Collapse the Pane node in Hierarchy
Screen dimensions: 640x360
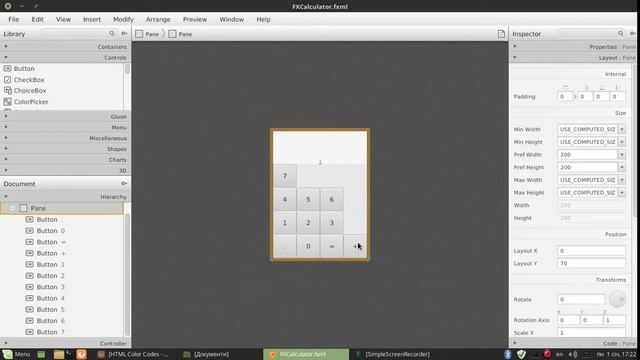(x=12, y=208)
